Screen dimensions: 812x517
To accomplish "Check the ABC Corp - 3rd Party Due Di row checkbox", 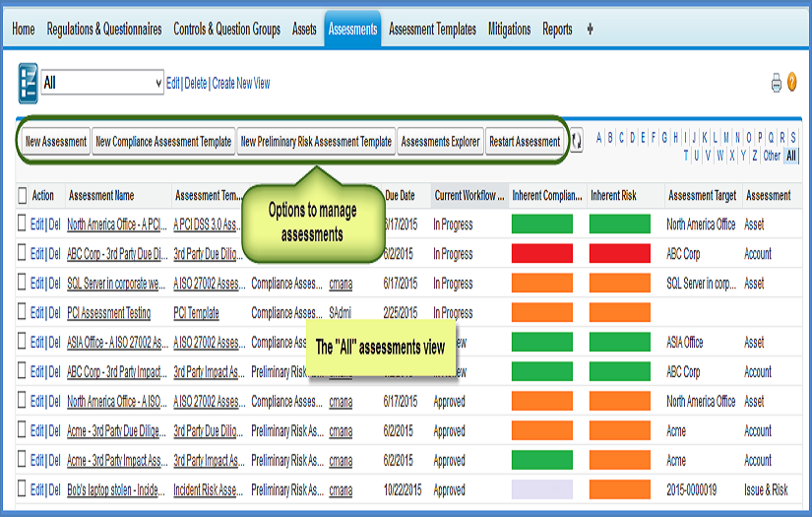I will (x=22, y=253).
